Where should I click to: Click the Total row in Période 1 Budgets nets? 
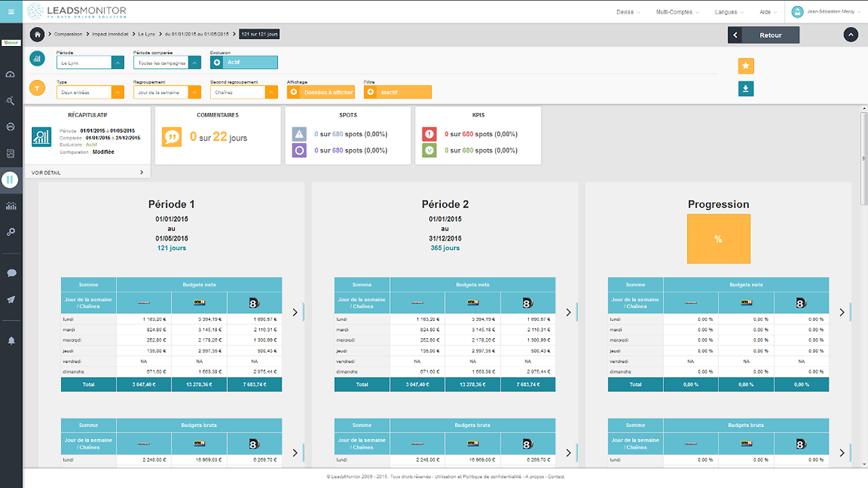(x=172, y=384)
